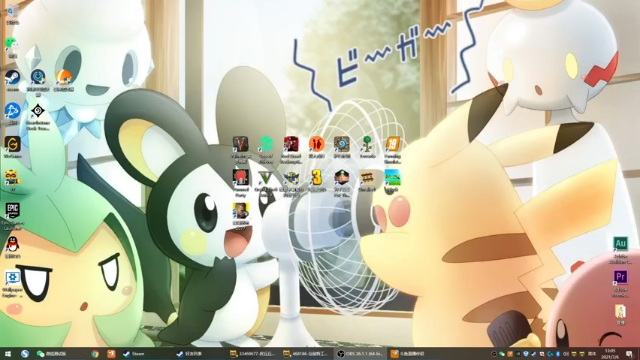Open the Windows Start menu
640x360 pixels.
coord(8,354)
